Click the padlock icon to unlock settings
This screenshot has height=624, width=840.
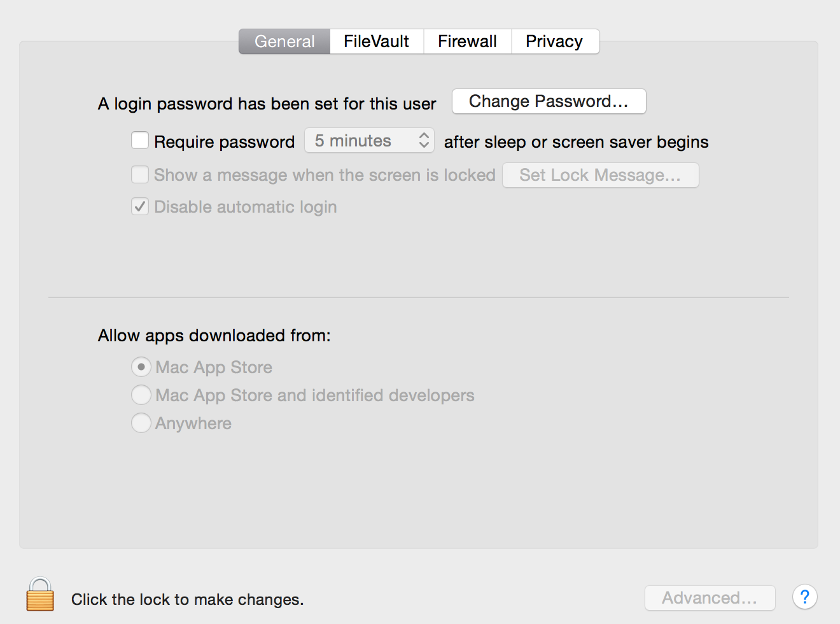click(x=40, y=595)
